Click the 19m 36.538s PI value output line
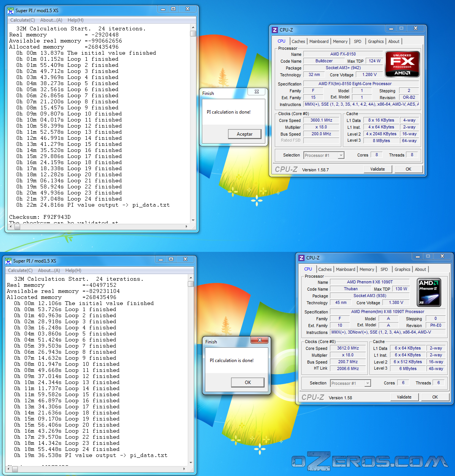Viewport: 455px width, 476px height. coord(90,455)
